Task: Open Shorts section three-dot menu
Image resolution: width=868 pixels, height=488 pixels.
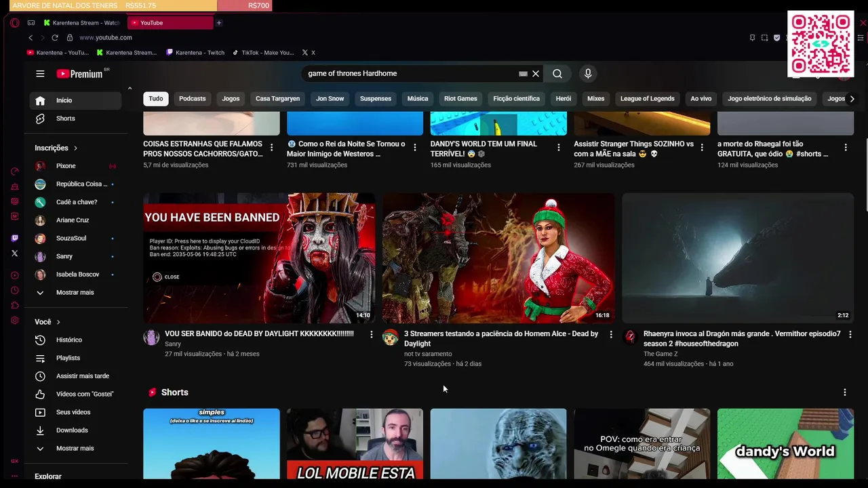Action: (845, 392)
